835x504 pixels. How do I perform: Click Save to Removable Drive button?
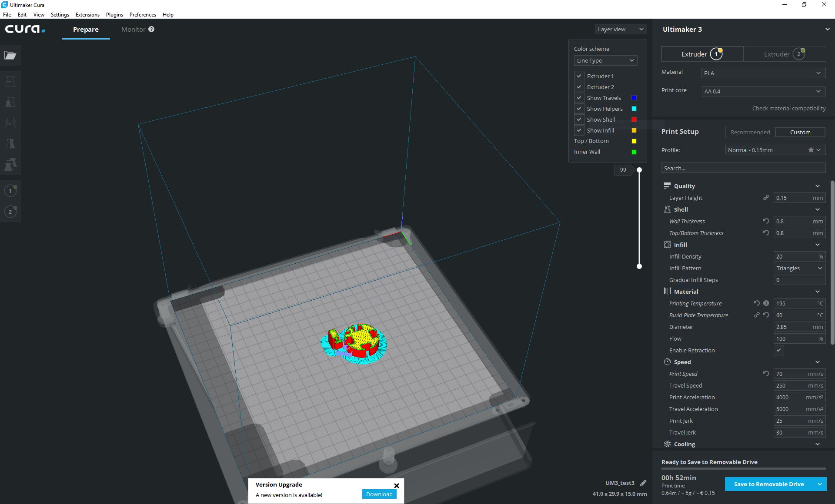click(x=768, y=484)
